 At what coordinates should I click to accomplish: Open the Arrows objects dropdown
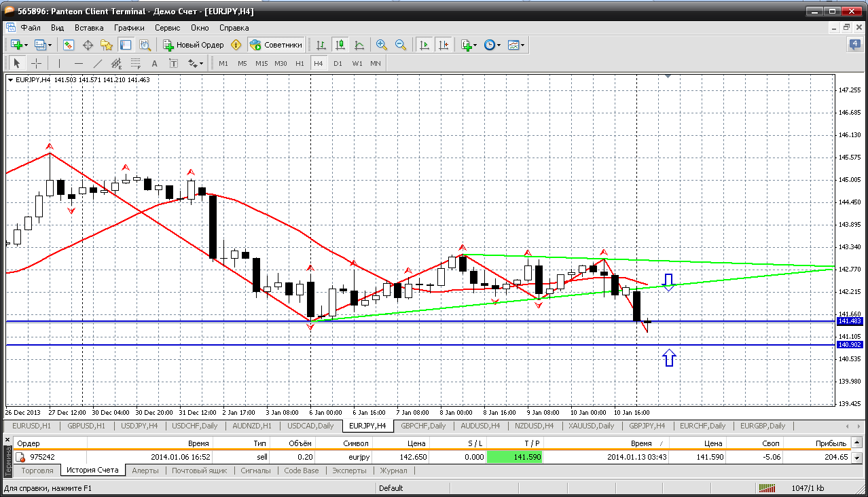(x=196, y=63)
